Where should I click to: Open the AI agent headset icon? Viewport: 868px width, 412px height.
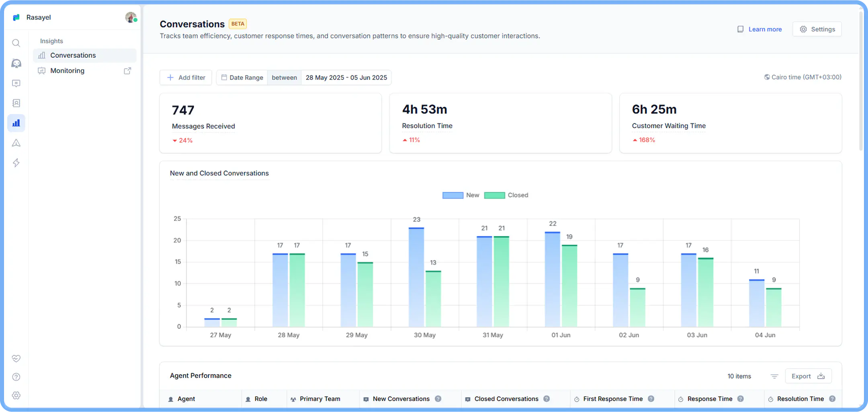(16, 63)
